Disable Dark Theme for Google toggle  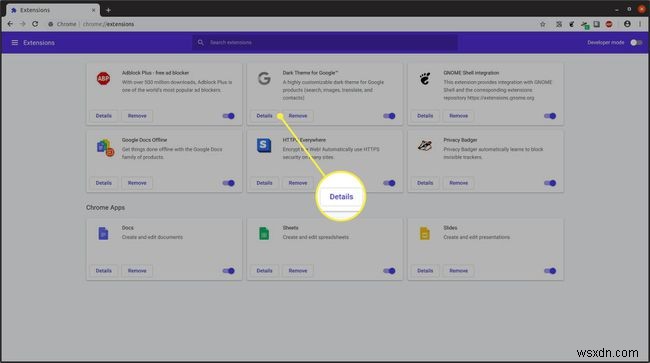[x=389, y=116]
